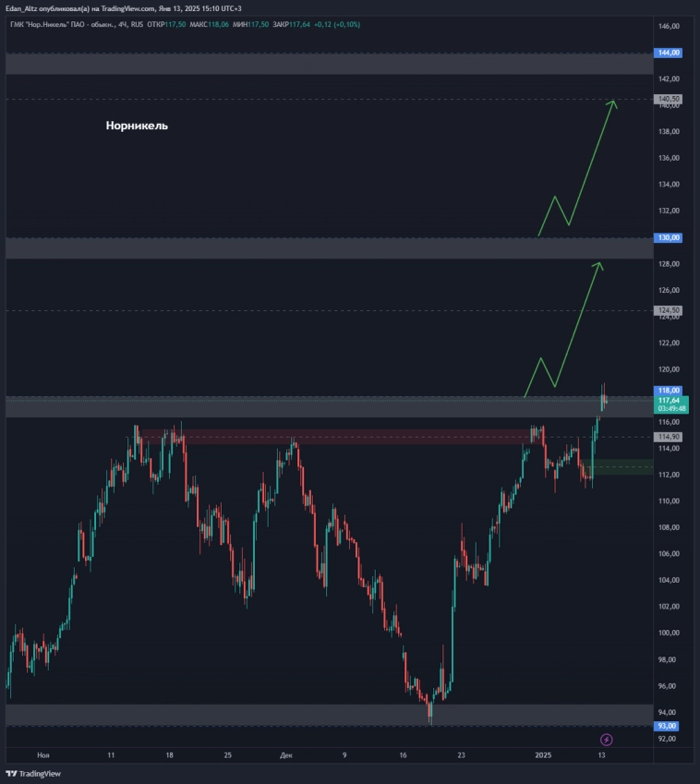The image size is (700, 784).
Task: Click the 92,00 price axis tick
Action: click(667, 739)
